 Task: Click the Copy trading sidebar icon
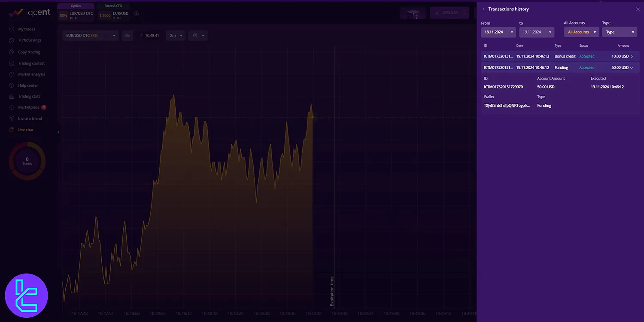(x=12, y=52)
